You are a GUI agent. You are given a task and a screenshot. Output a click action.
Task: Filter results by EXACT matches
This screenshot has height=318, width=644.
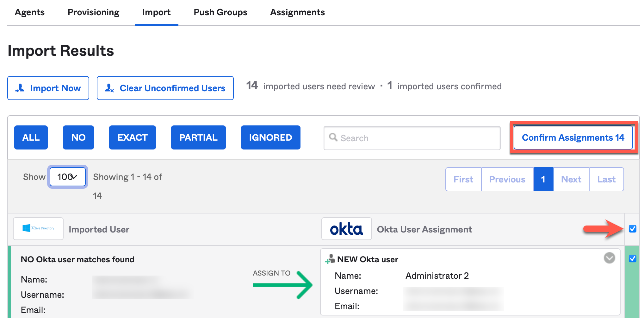click(132, 137)
